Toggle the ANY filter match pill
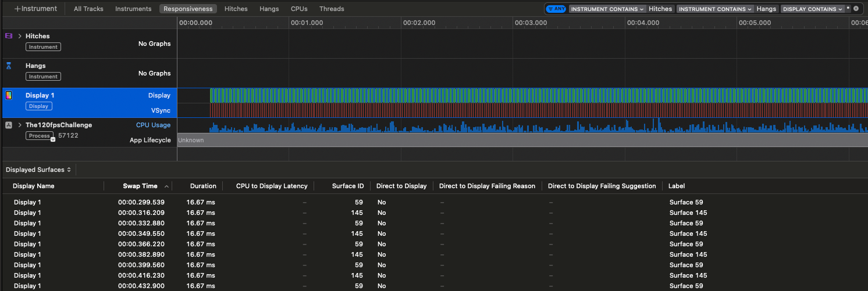This screenshot has height=291, width=868. click(556, 9)
